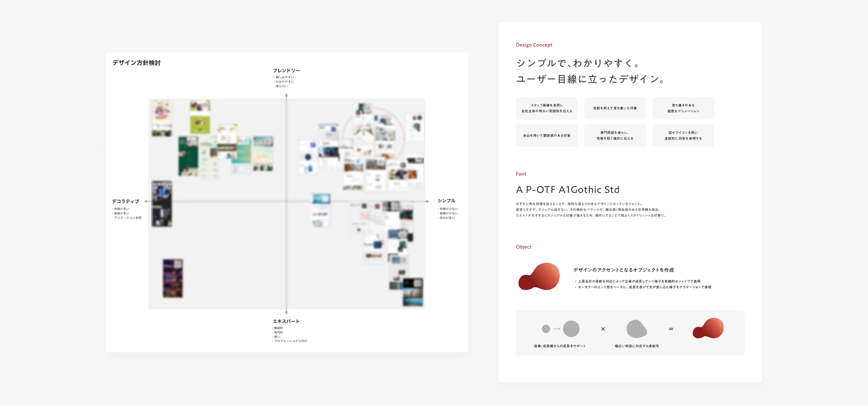Select the card 落ち着きのある適度なアニメーション
This screenshot has width=868, height=405.
tap(683, 108)
